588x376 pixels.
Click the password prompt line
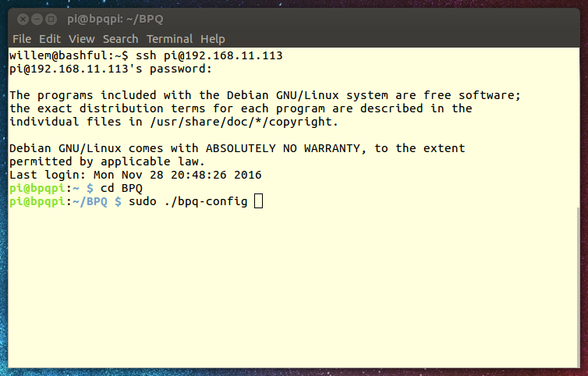(x=111, y=69)
